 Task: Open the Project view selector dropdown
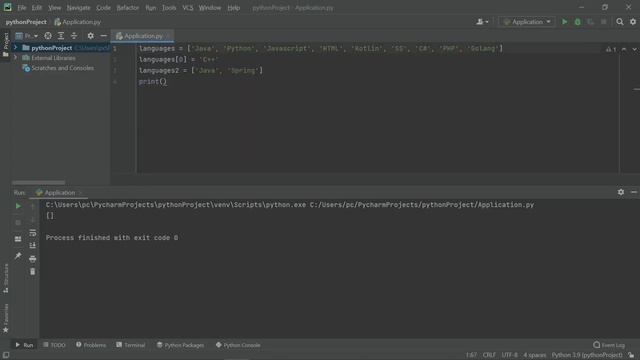[x=27, y=36]
